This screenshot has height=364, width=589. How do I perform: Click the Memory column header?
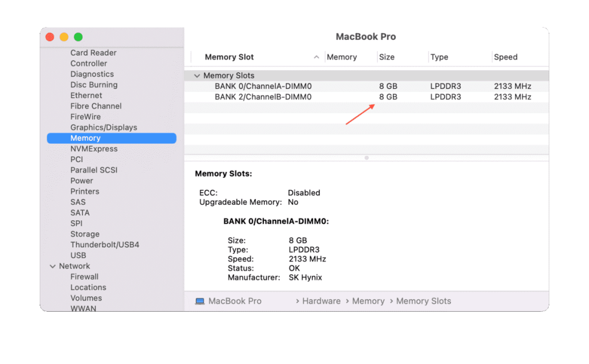pos(342,57)
